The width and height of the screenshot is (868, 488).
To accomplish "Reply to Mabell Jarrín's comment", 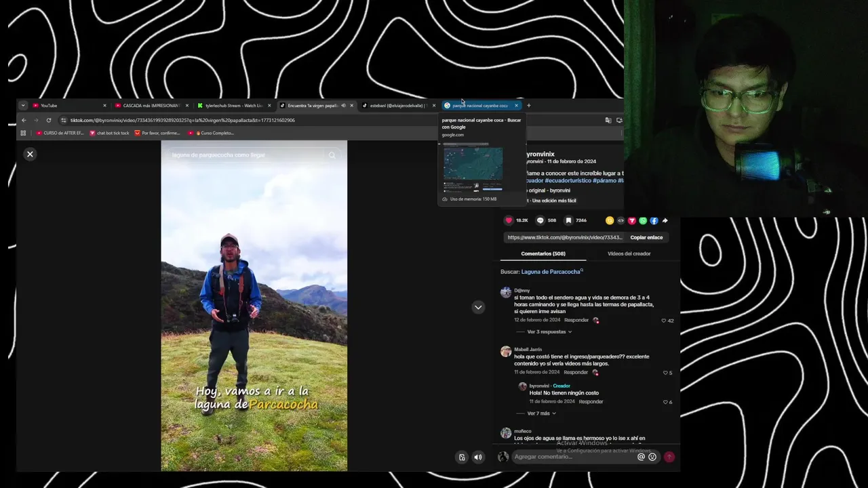I will tap(576, 372).
